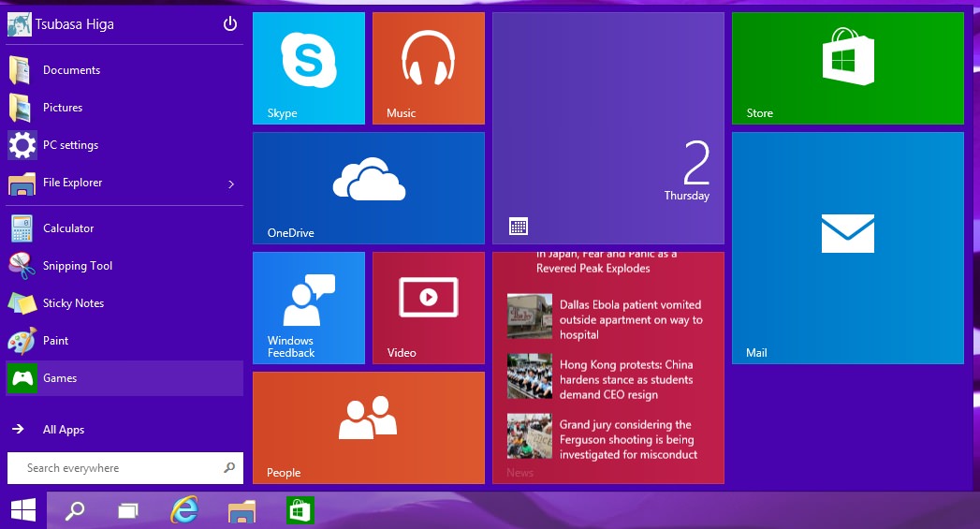Read the Dallas Ebola patient headline
The height and width of the screenshot is (529, 980).
click(631, 319)
